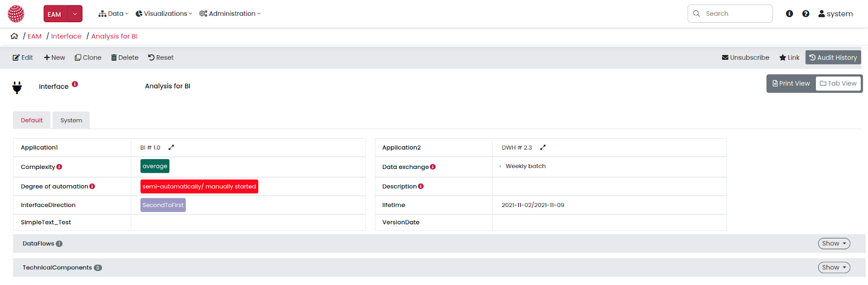The image size is (868, 285).
Task: Select the Default tab
Action: pos(31,120)
